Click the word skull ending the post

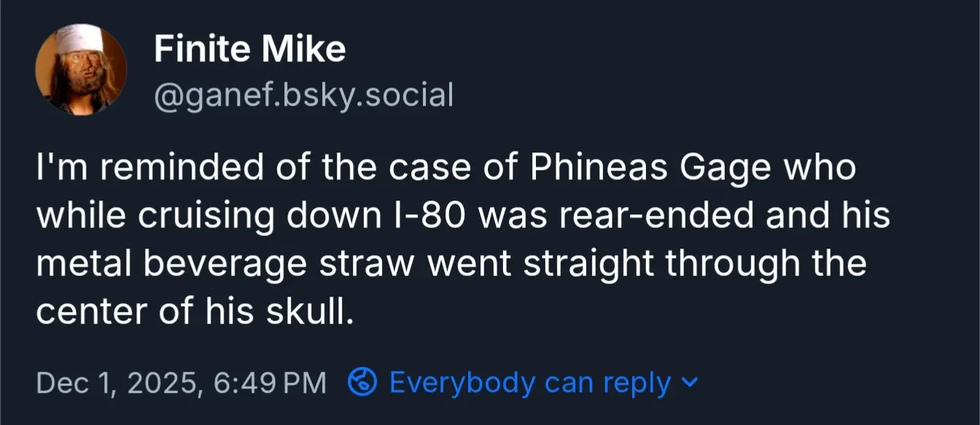click(x=320, y=312)
